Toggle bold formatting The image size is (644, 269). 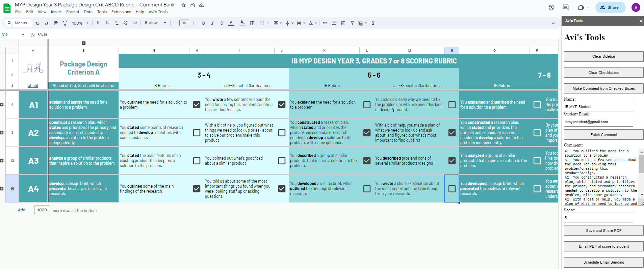(203, 23)
